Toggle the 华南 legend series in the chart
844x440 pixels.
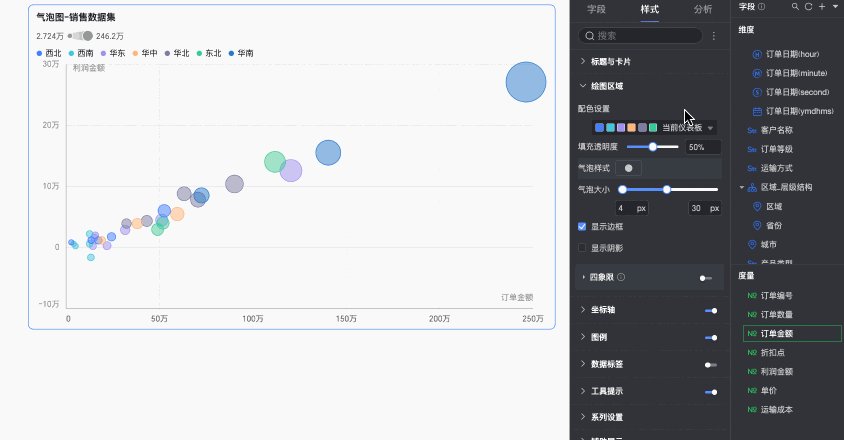pos(241,53)
